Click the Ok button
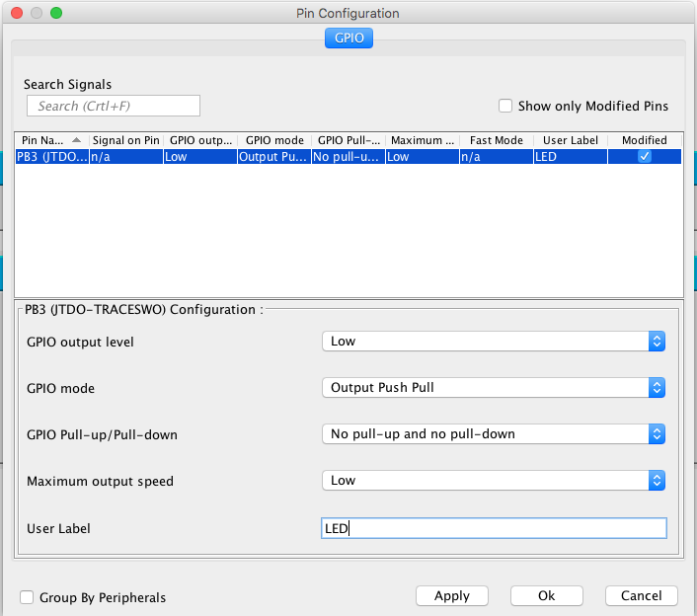Screen dimensions: 697x616 (x=546, y=596)
